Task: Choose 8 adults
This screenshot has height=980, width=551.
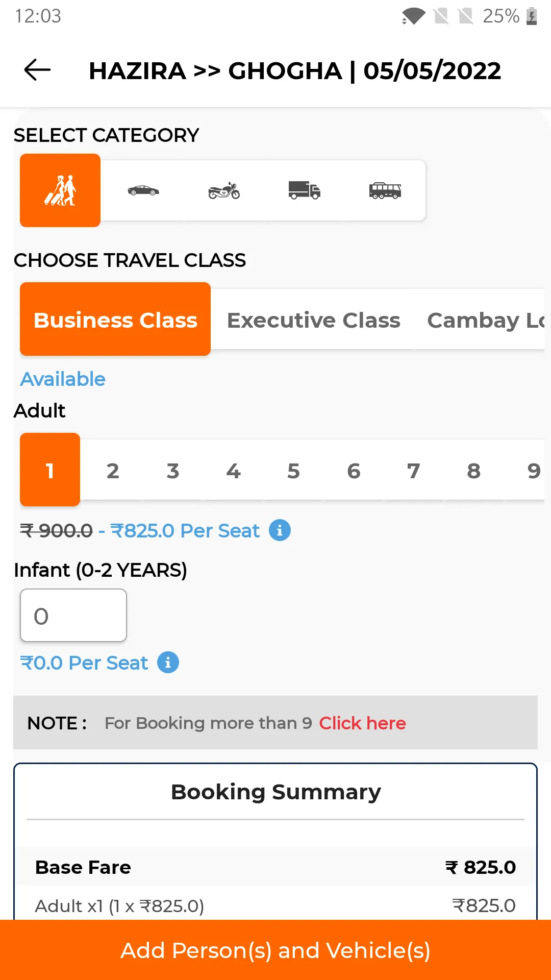Action: coord(474,470)
